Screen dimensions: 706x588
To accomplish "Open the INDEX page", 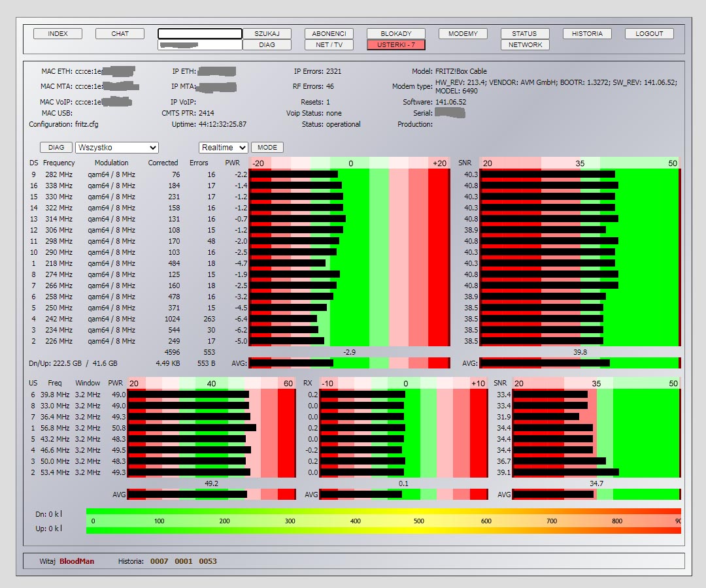I will pyautogui.click(x=58, y=34).
